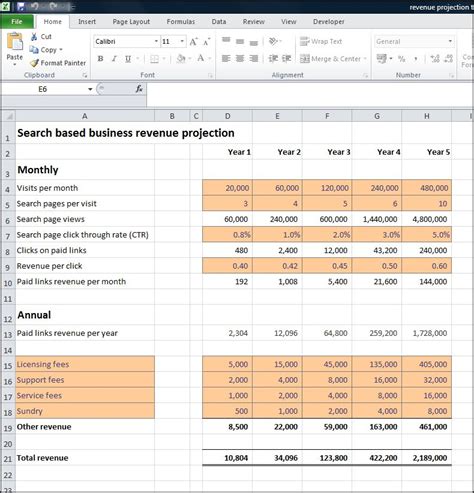
Task: Center text horizontally
Action: pyautogui.click(x=240, y=59)
